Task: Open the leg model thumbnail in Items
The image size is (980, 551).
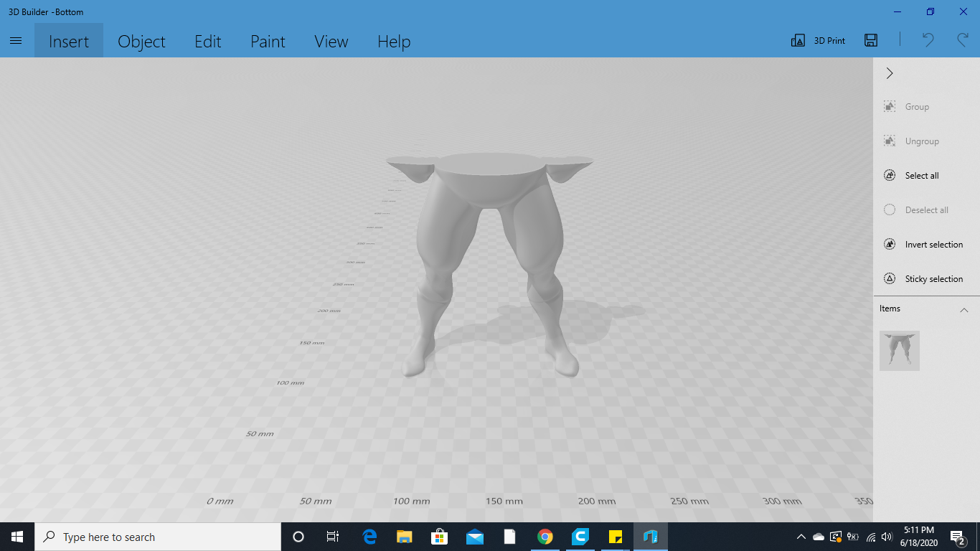Action: (899, 351)
